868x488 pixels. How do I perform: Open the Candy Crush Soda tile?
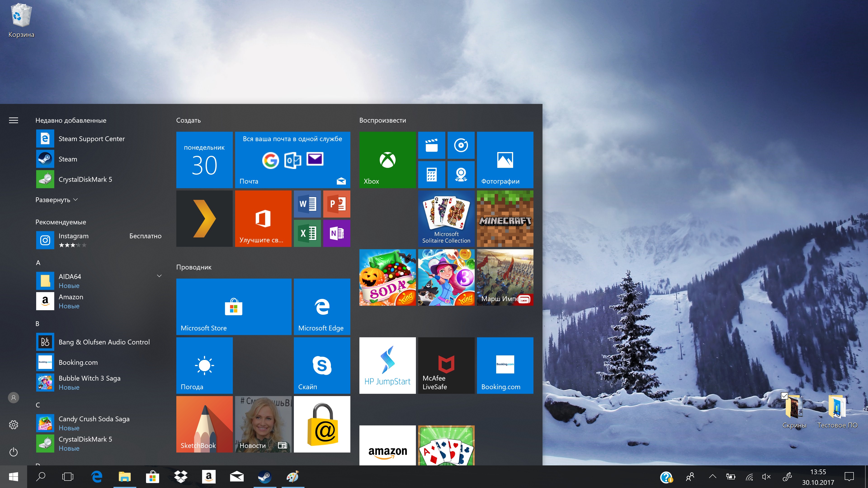[387, 277]
